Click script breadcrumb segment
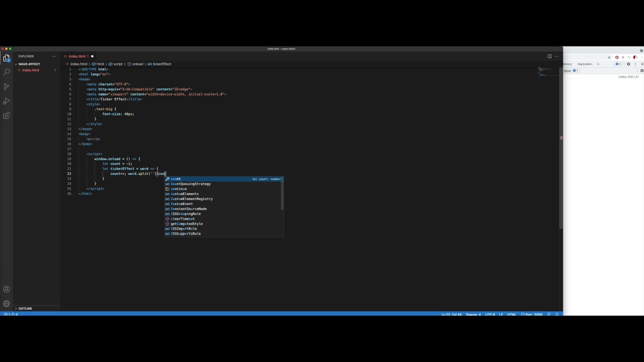 [116, 64]
